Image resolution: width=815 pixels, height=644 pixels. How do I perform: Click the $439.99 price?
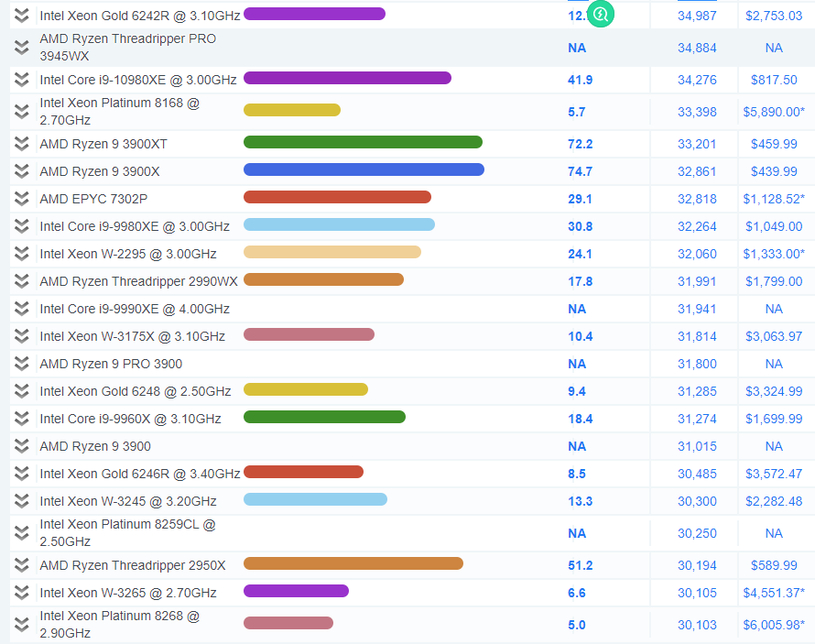[774, 171]
